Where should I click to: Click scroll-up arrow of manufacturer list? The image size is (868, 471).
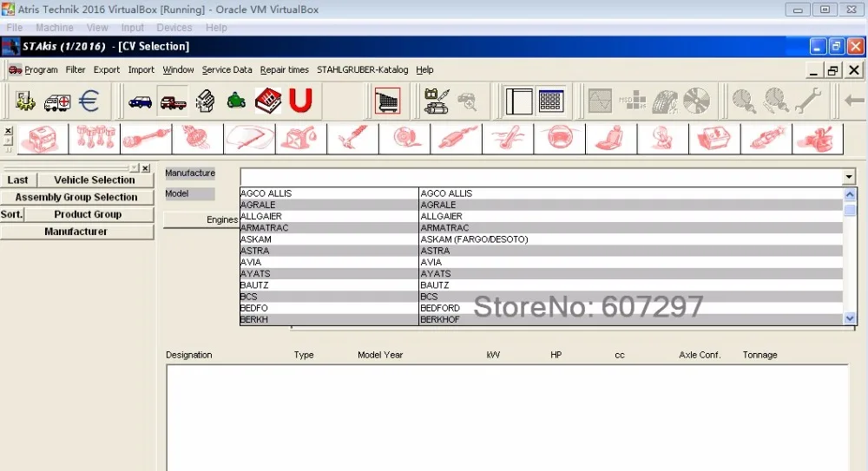[850, 194]
